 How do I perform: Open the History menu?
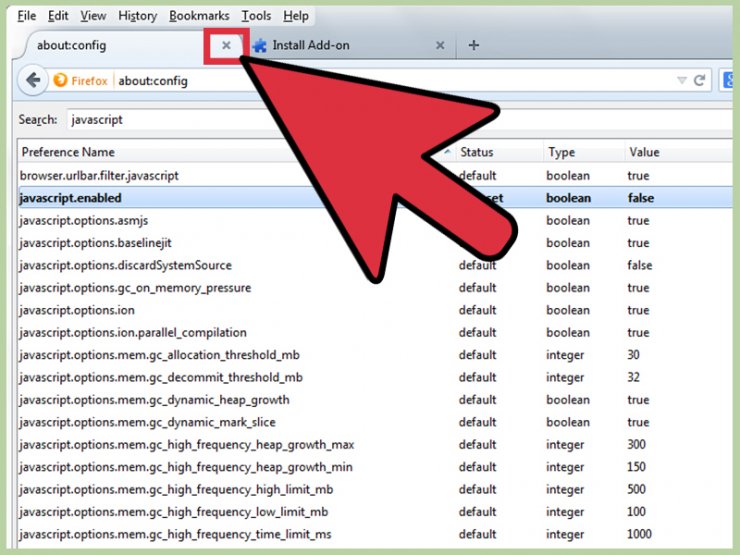[137, 16]
